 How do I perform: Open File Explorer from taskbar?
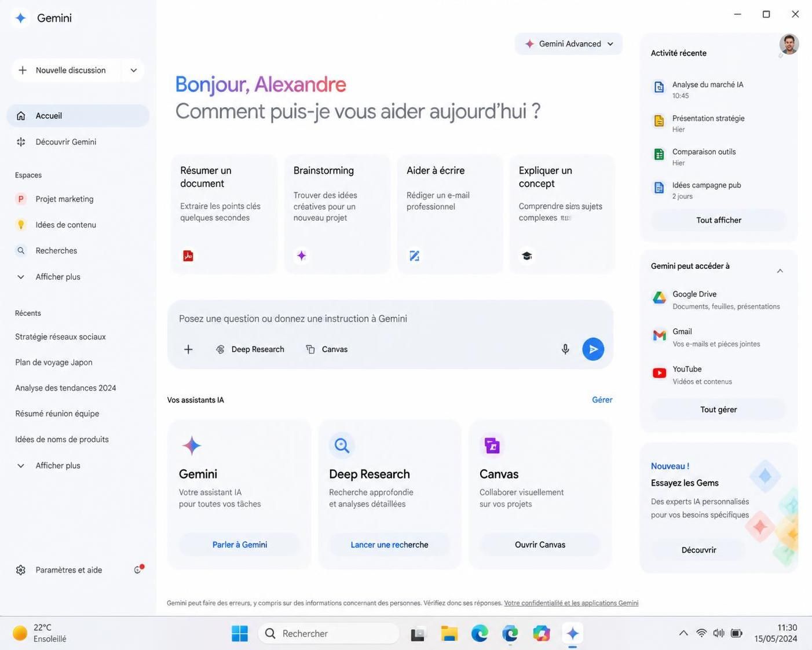click(449, 634)
